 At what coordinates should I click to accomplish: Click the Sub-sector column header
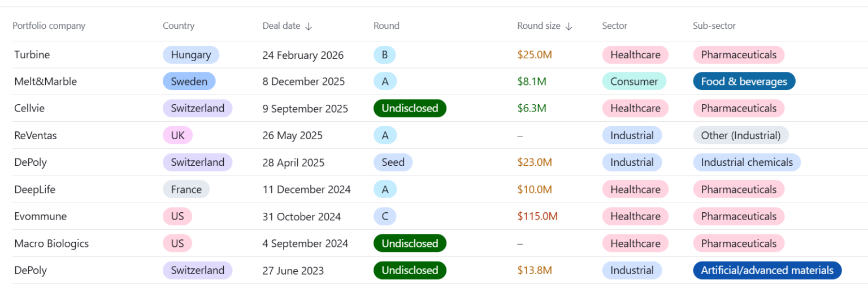click(x=714, y=26)
